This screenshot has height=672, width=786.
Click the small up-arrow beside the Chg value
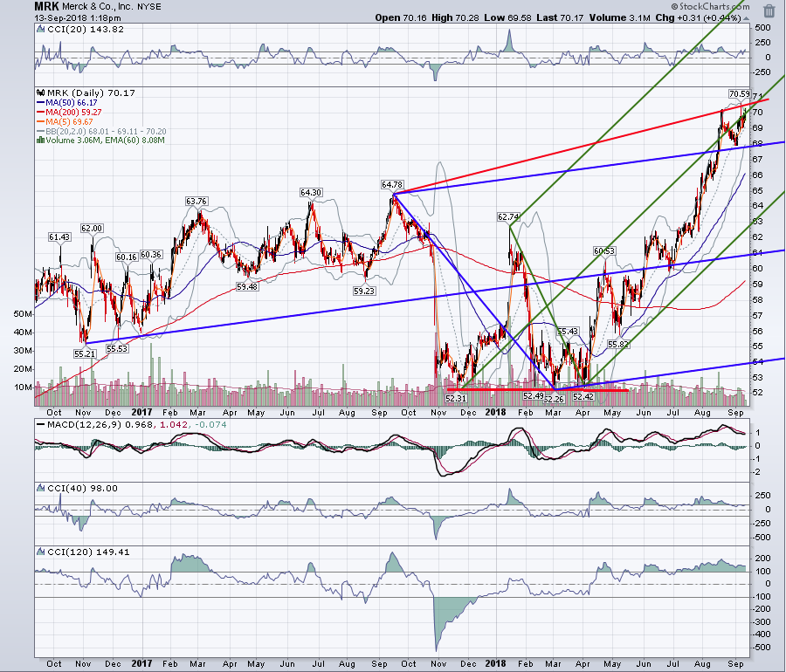[x=747, y=18]
